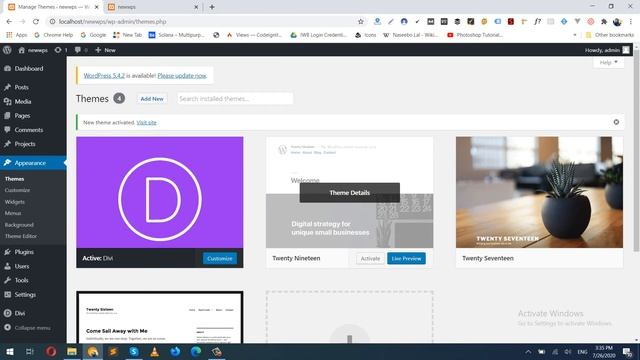Open Skype from the taskbar

click(134, 351)
